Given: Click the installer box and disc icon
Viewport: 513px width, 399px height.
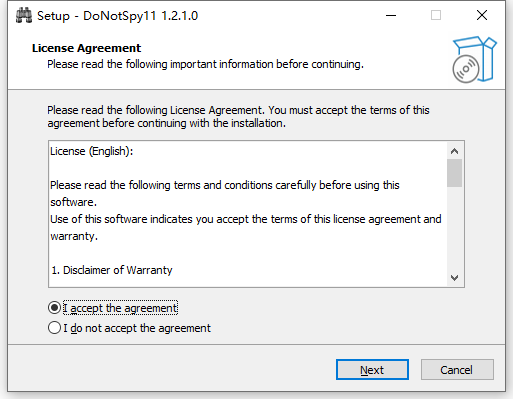Looking at the screenshot, I should [474, 59].
